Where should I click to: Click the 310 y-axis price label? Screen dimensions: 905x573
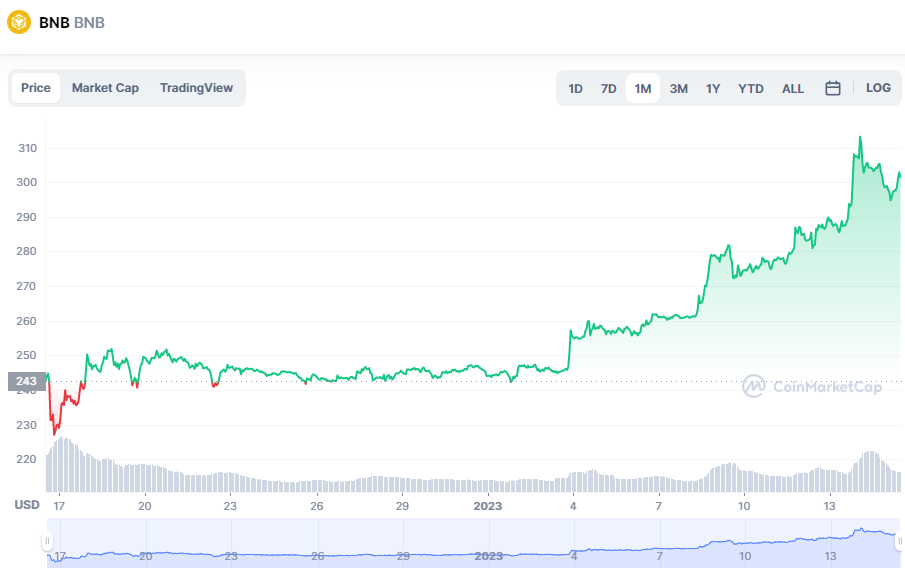click(27, 148)
